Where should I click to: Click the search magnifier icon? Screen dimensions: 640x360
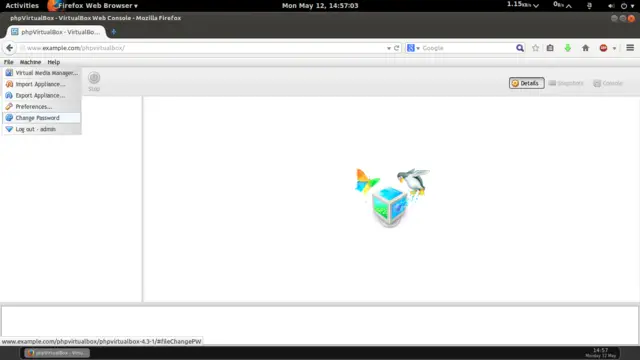(x=520, y=48)
